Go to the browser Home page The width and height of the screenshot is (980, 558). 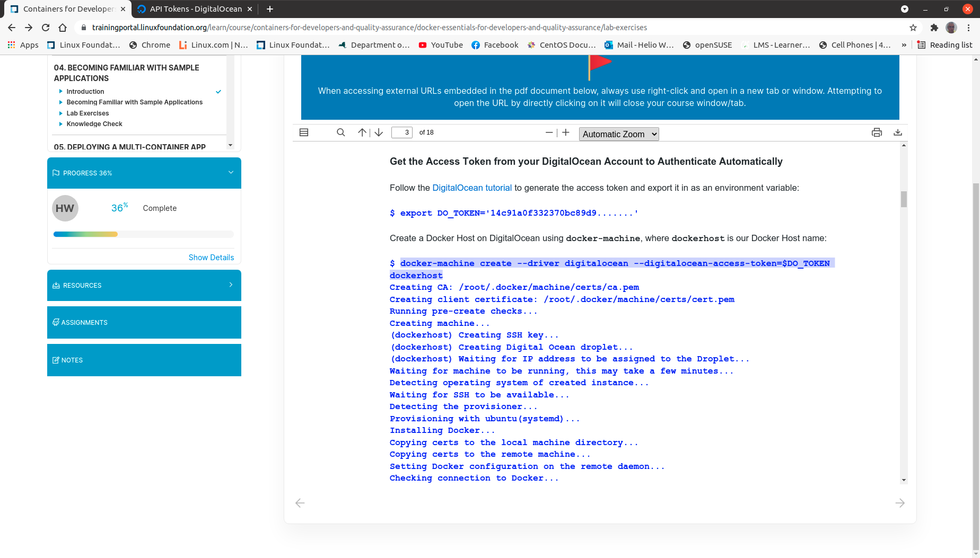63,28
